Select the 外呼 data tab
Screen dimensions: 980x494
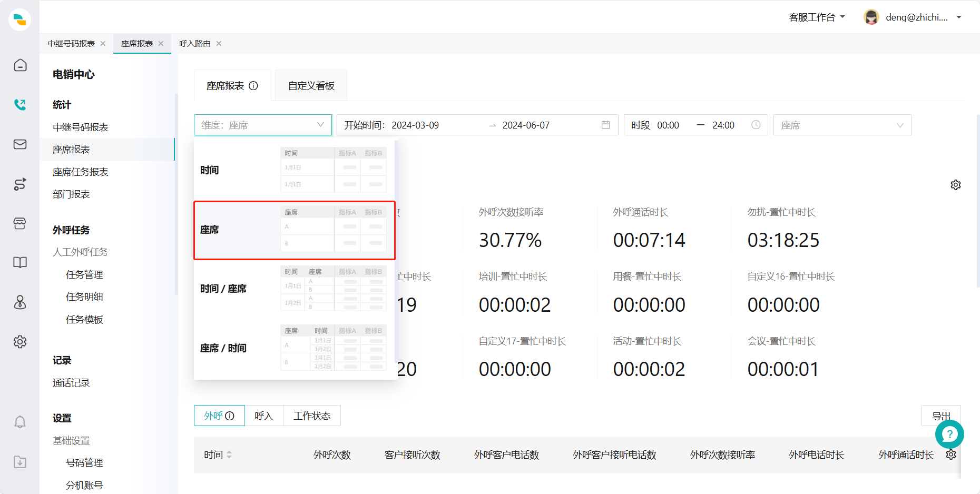click(x=219, y=416)
